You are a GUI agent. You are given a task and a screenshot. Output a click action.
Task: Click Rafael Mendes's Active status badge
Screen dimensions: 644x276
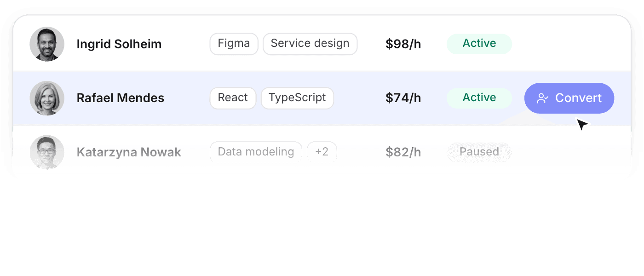tap(479, 98)
